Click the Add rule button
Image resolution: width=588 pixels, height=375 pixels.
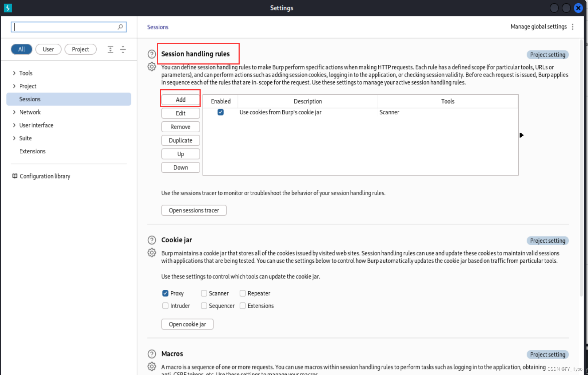click(x=181, y=99)
